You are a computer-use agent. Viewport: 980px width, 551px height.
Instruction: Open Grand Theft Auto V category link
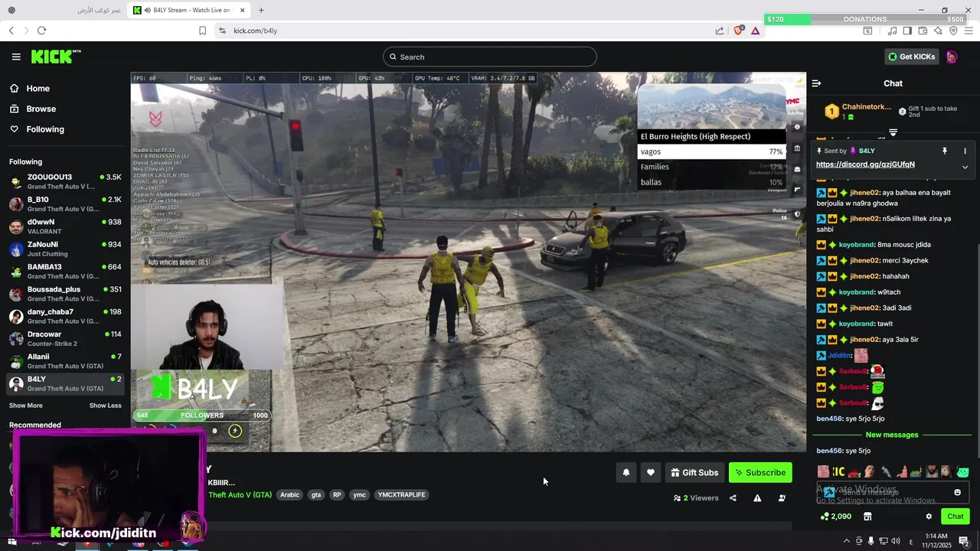tap(240, 495)
